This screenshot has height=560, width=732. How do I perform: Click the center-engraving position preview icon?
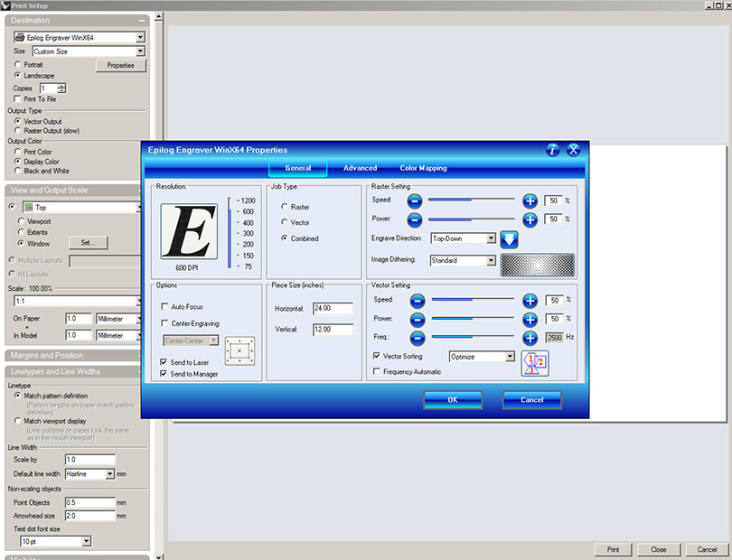coord(240,351)
